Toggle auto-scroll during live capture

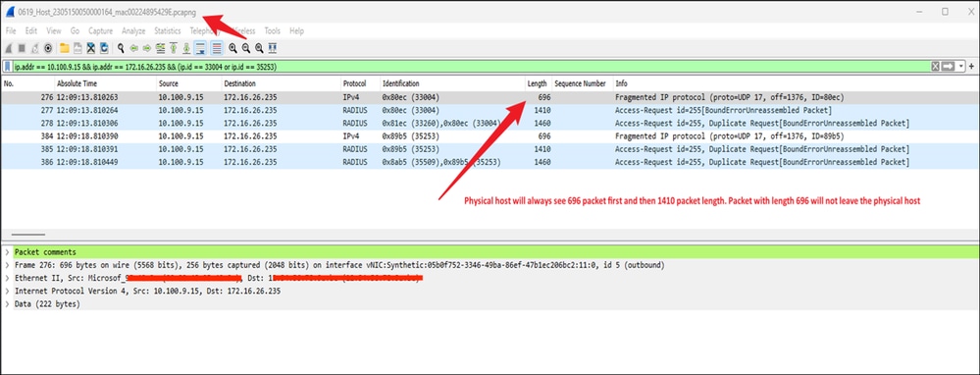click(201, 48)
